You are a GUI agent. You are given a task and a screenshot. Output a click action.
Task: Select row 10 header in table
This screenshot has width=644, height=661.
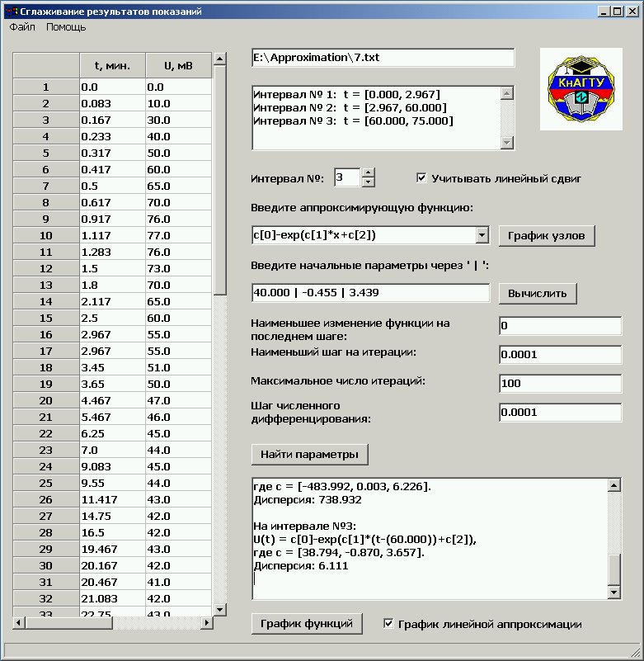pos(46,235)
